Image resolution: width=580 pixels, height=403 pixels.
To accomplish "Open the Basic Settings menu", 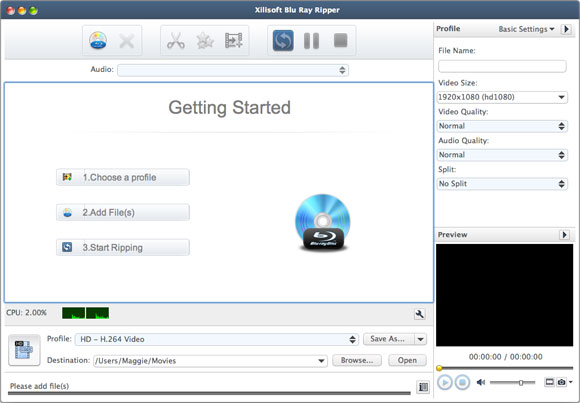I will (x=526, y=29).
